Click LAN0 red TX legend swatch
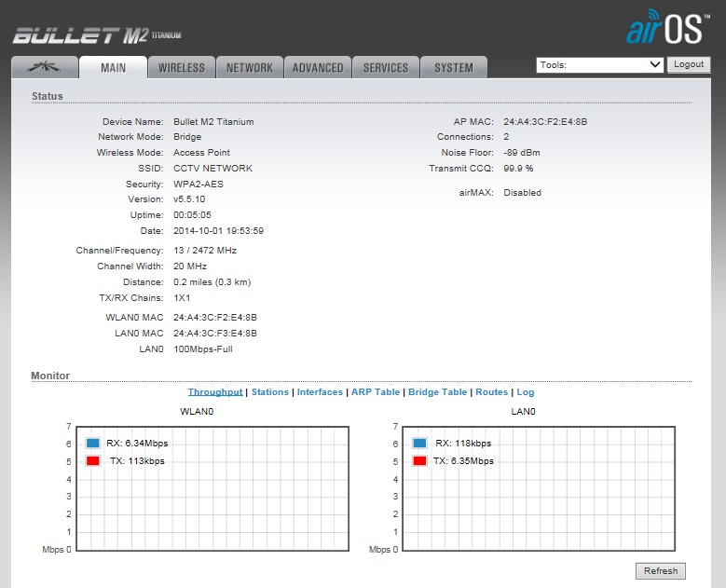726x588 pixels. coord(419,460)
